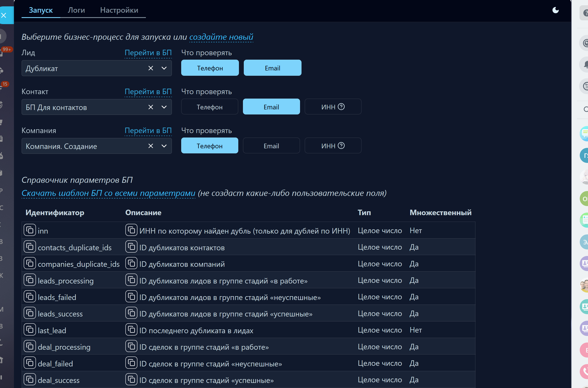Close the side panel with X
588x388 pixels.
pos(4,15)
